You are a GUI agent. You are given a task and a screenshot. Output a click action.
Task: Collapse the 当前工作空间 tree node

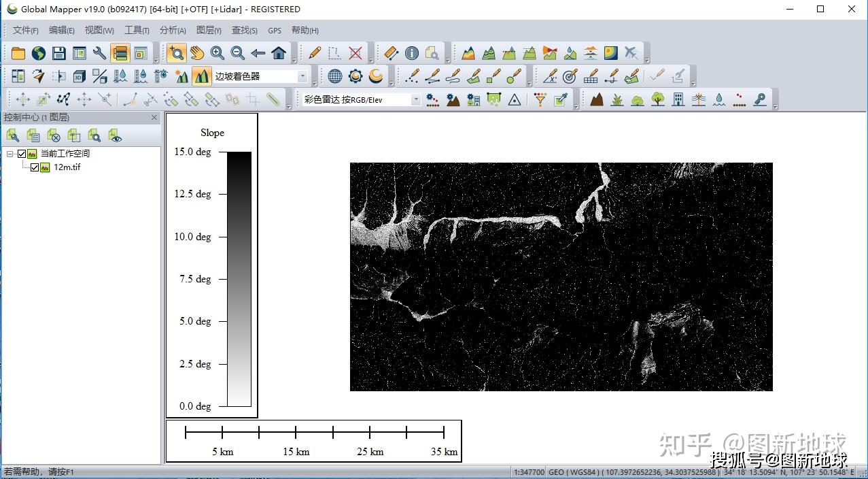[10, 154]
